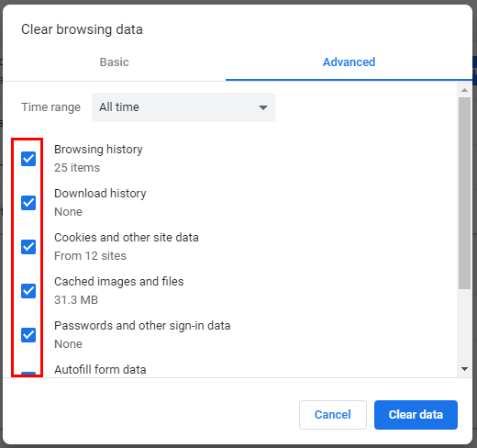
Task: Click the vertical scrollbar thumb
Action: coord(464,193)
